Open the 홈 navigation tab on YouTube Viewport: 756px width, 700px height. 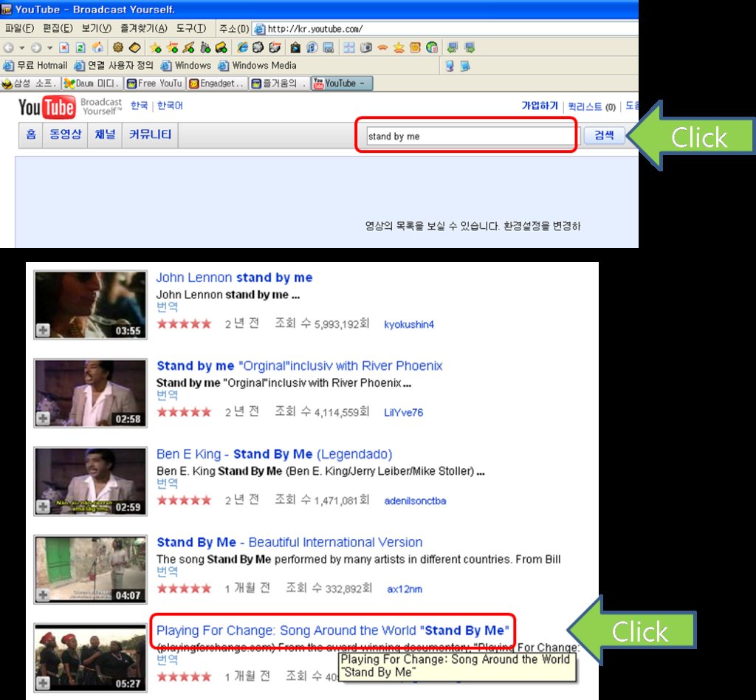[x=31, y=134]
